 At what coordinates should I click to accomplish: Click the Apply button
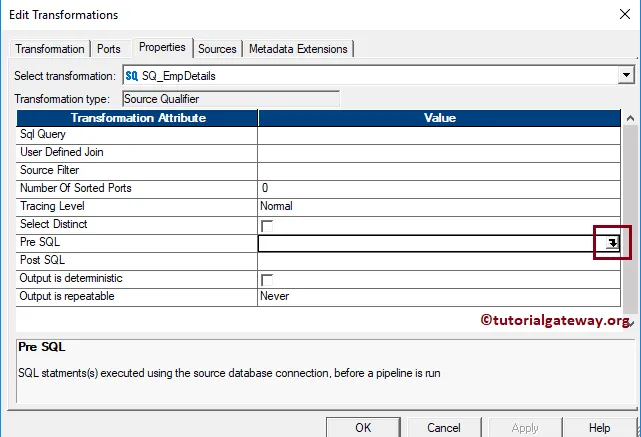tap(525, 427)
